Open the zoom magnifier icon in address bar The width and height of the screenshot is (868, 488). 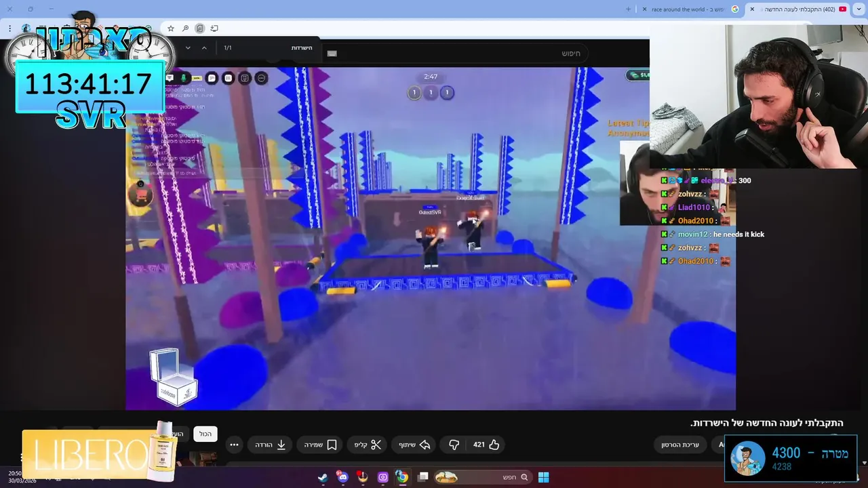(185, 28)
